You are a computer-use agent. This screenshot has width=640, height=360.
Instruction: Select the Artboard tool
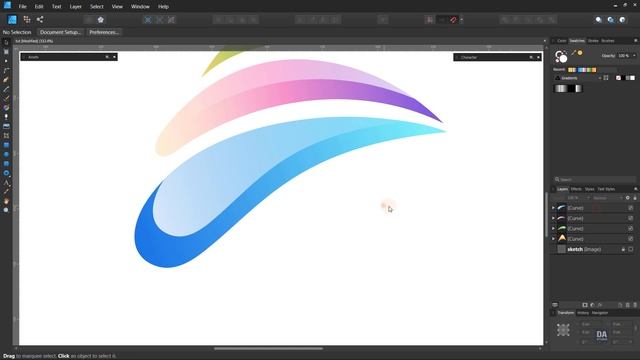click(6, 52)
